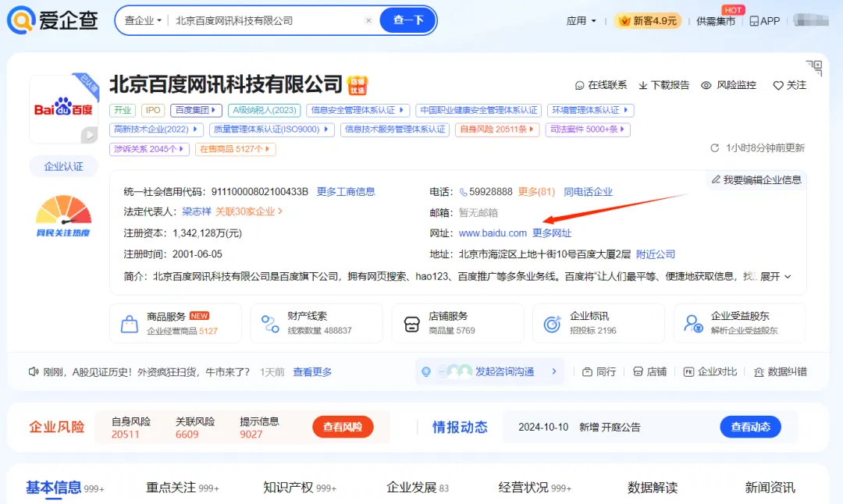The width and height of the screenshot is (843, 504).
Task: Click the Aiqicha logo icon
Action: (22, 20)
